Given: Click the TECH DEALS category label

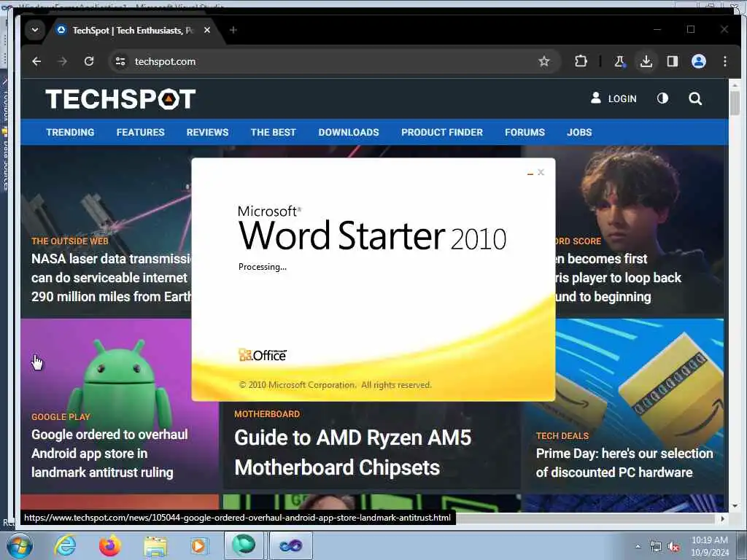Looking at the screenshot, I should click(x=562, y=436).
